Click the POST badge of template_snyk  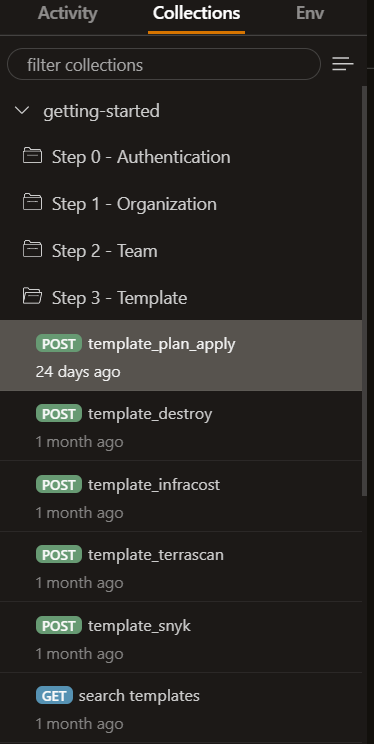pyautogui.click(x=59, y=625)
